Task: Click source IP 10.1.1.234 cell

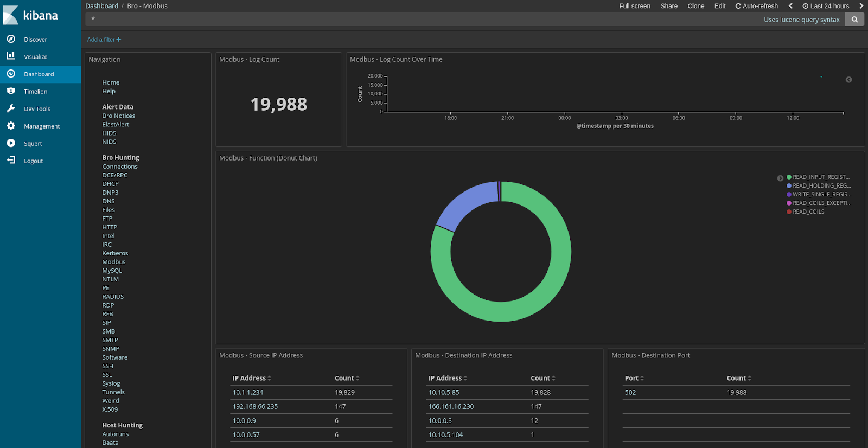Action: tap(248, 392)
